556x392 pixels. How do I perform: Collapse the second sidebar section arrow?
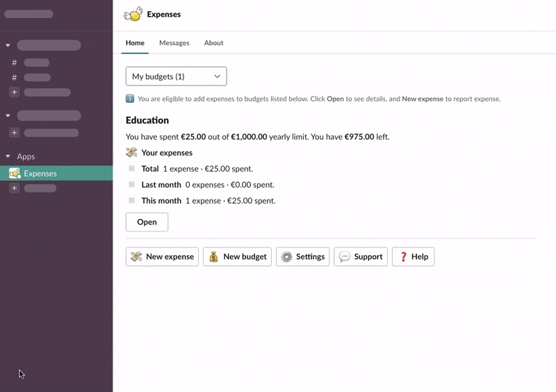pos(8,115)
